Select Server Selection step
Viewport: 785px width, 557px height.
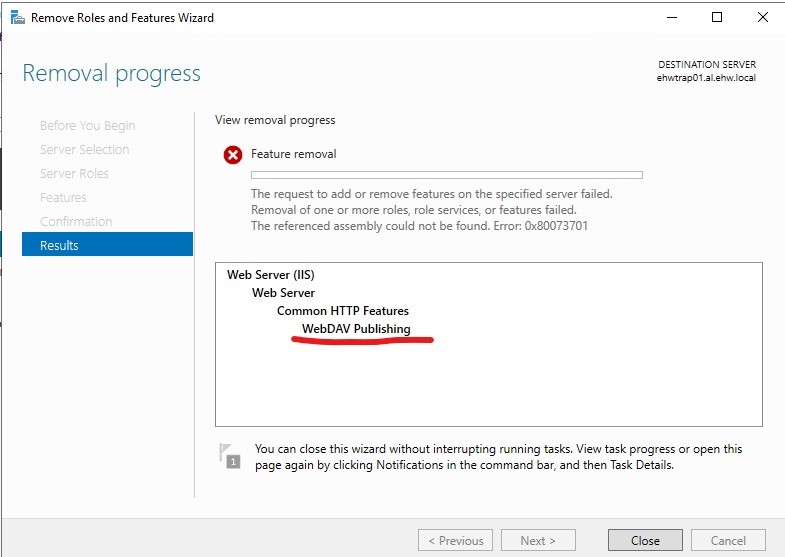[85, 150]
